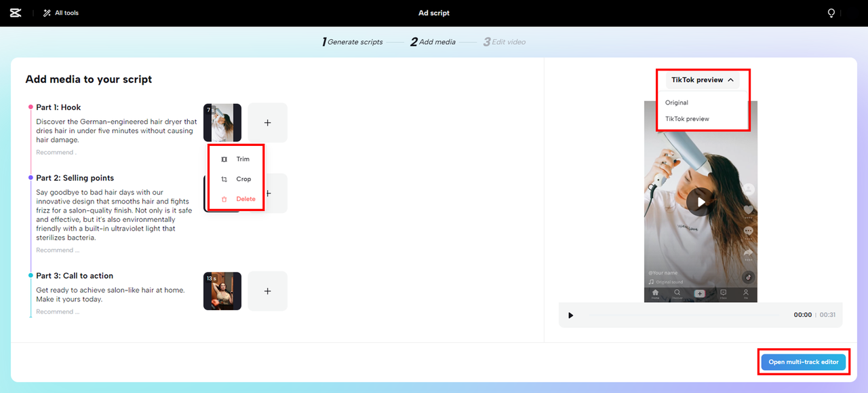Open the All tools menu
Image resolution: width=868 pixels, height=393 pixels.
click(61, 13)
